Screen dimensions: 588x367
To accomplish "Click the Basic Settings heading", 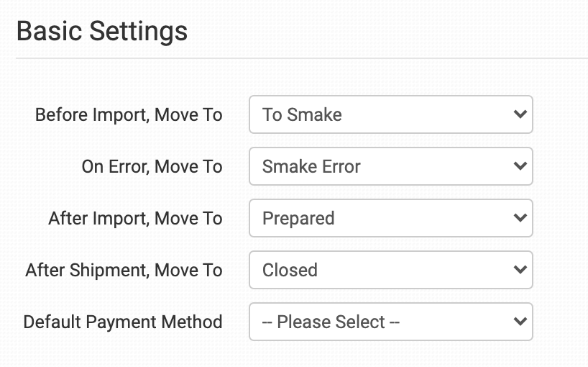I will pos(101,32).
